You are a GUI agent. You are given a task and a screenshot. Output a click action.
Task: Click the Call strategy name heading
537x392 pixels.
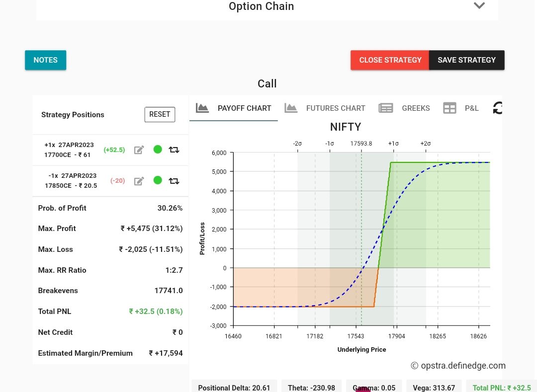pyautogui.click(x=267, y=84)
